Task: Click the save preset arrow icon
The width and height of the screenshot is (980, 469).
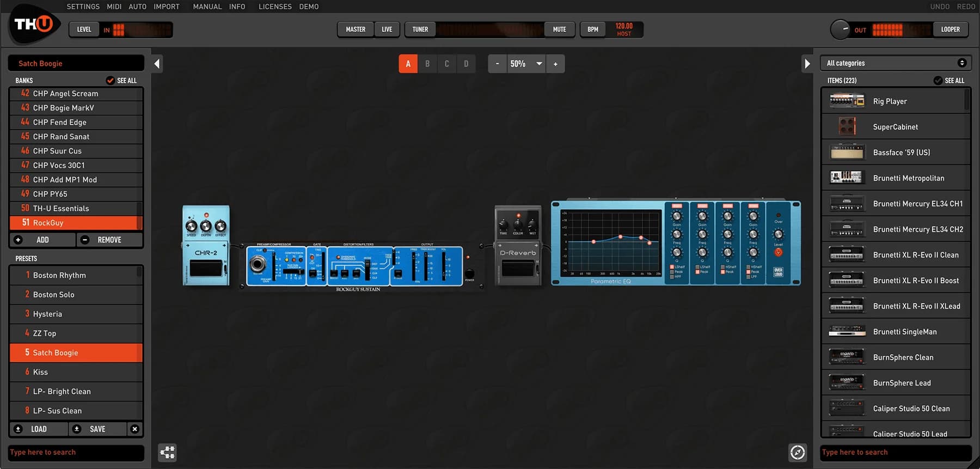Action: (x=77, y=429)
